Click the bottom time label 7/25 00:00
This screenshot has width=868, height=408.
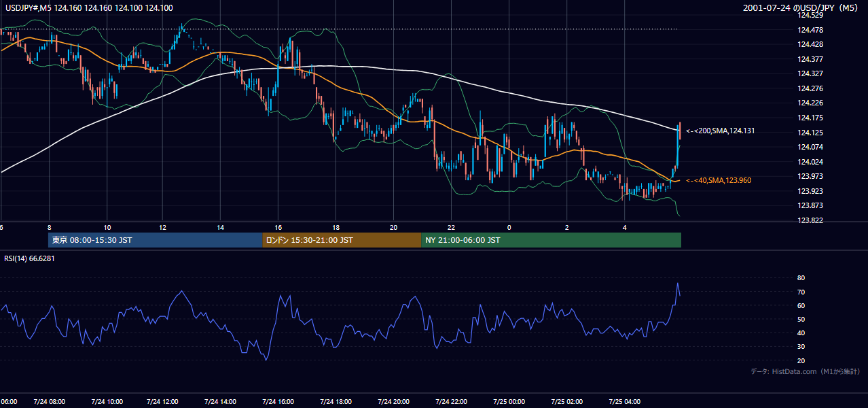pos(509,402)
